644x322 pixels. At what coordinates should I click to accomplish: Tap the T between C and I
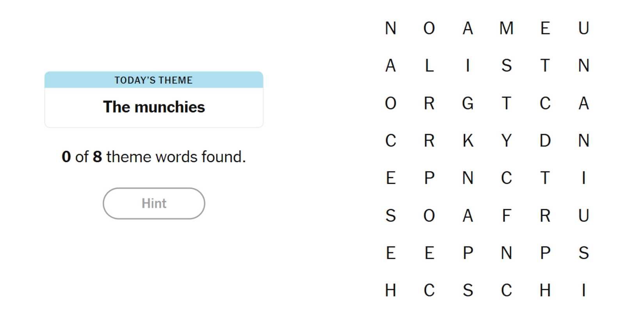click(x=545, y=178)
